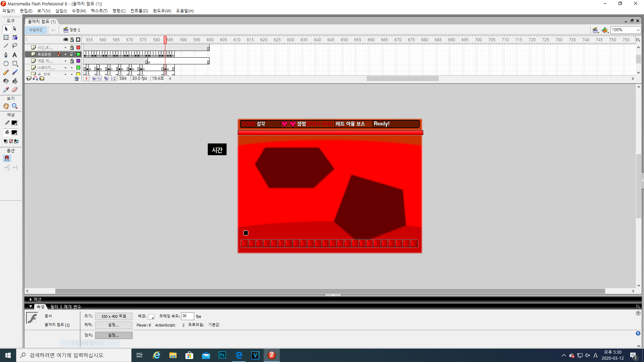Select the Line tool
The image size is (644, 362).
6,46
